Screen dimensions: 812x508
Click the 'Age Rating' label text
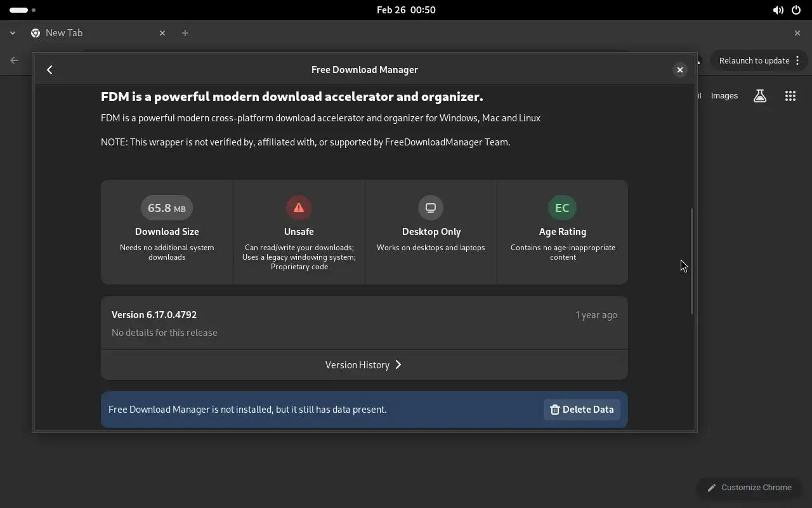coord(563,232)
